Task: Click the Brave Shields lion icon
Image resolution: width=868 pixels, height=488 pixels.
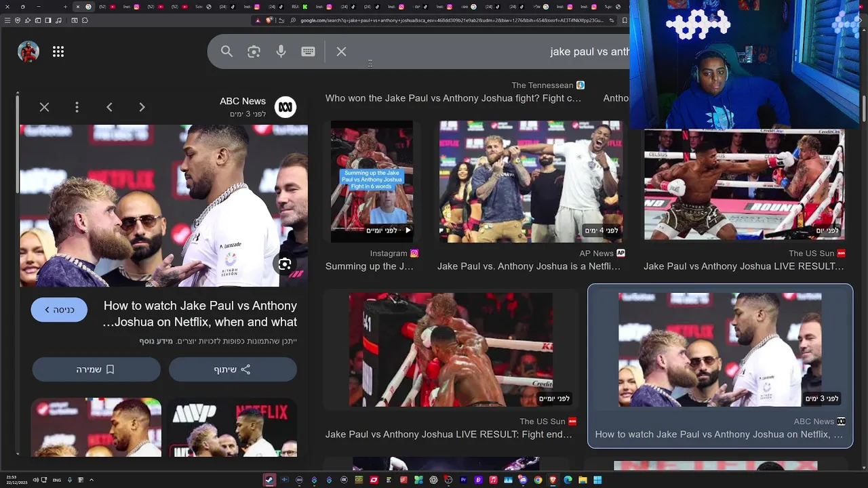Action: click(269, 20)
